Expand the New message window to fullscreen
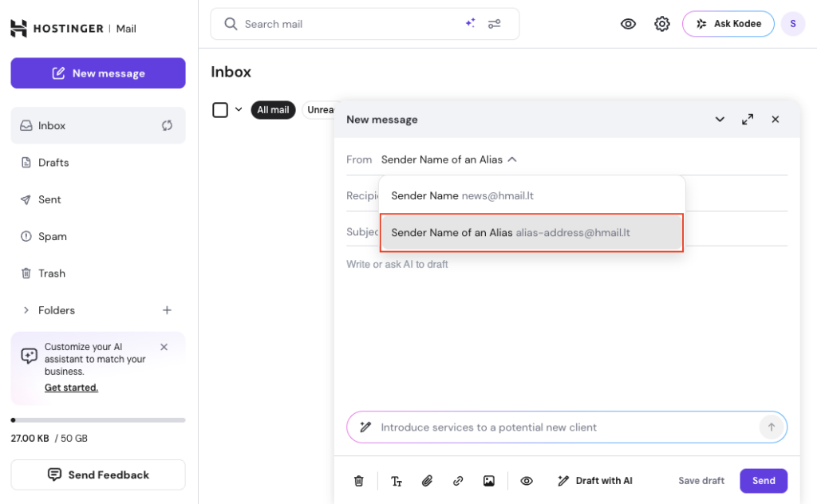 pyautogui.click(x=748, y=119)
